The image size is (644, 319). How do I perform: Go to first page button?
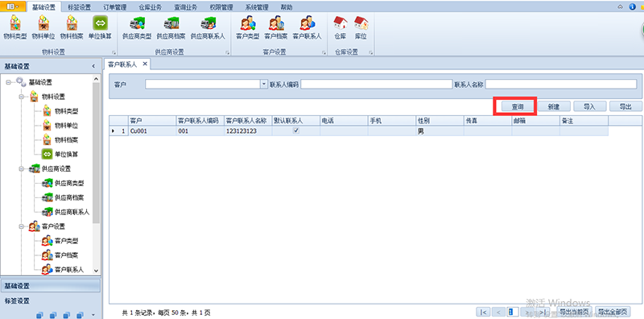click(x=483, y=312)
